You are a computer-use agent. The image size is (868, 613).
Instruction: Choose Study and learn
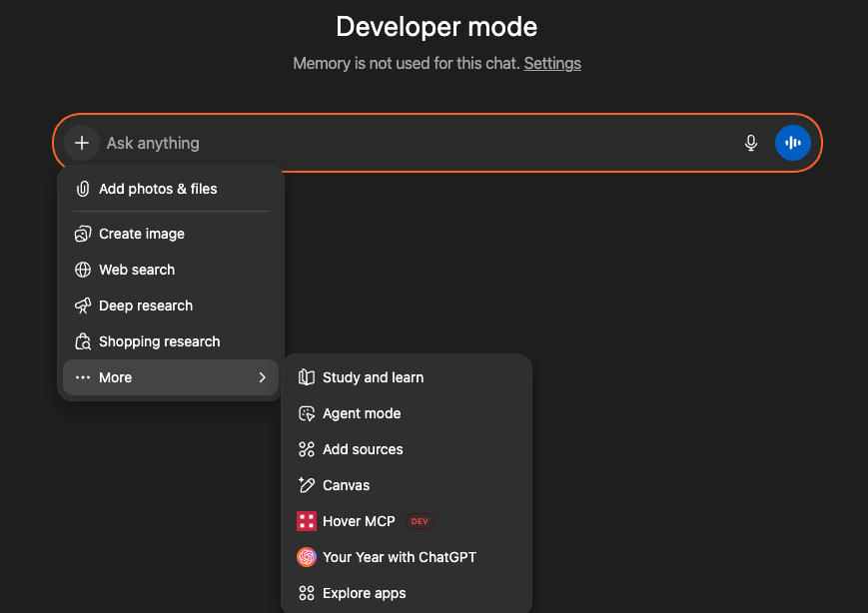(407, 377)
